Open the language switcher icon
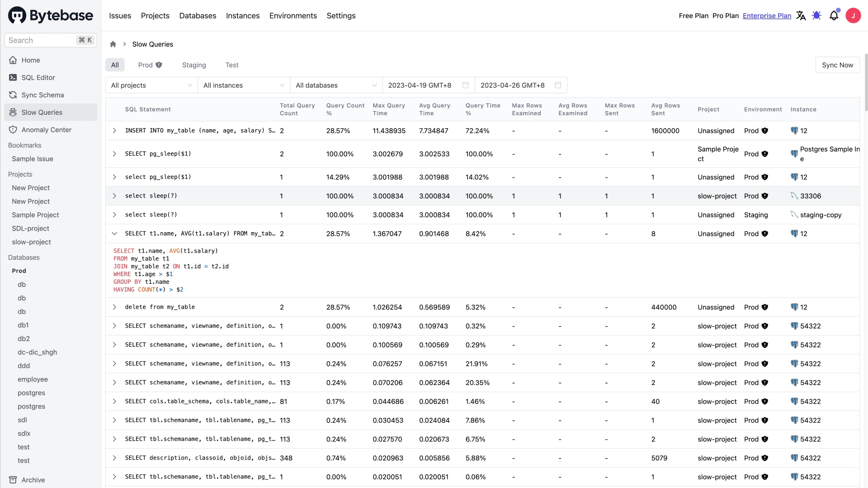868x488 pixels. pyautogui.click(x=801, y=16)
